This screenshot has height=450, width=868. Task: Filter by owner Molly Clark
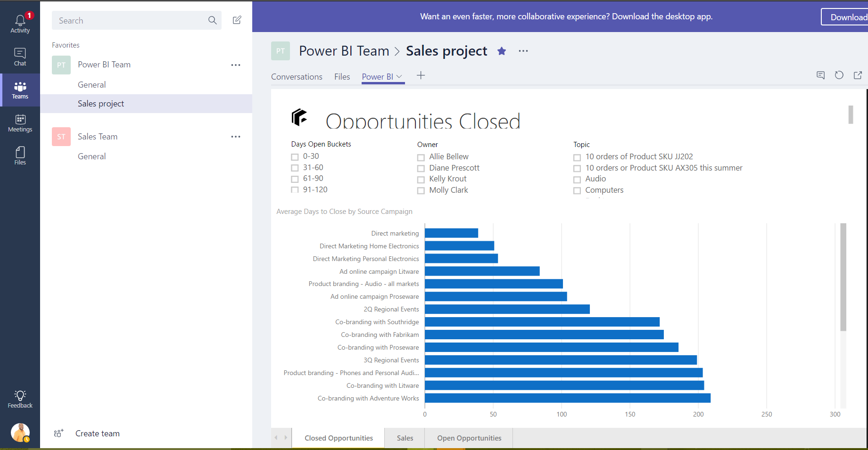[x=421, y=191]
